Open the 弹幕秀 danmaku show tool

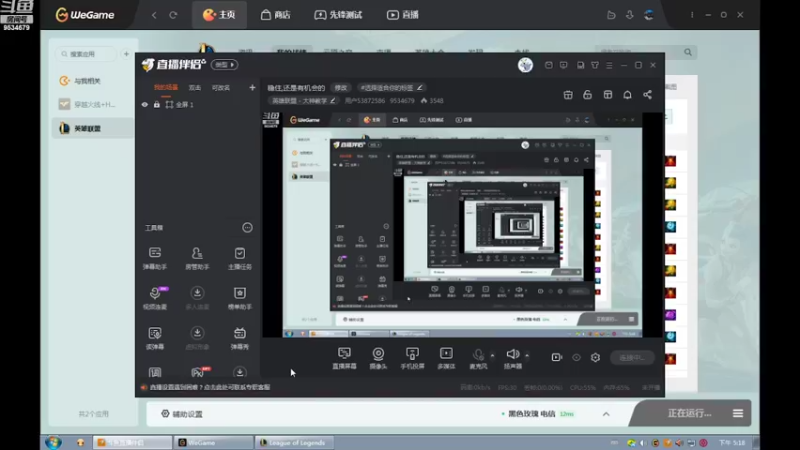(x=239, y=338)
